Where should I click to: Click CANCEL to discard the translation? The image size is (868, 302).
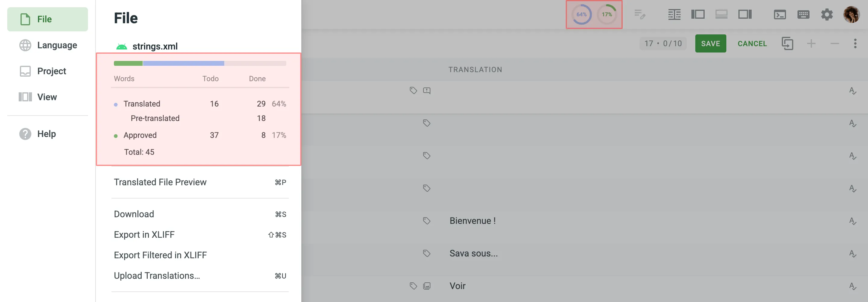click(x=752, y=43)
